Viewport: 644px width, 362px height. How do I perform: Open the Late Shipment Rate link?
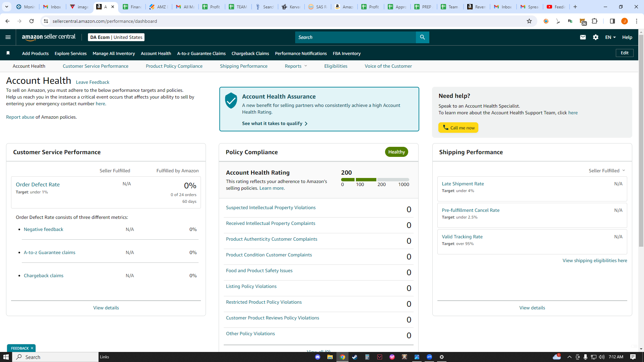(463, 184)
